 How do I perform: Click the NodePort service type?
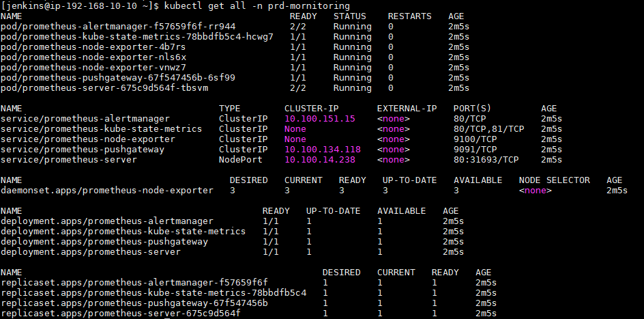(240, 160)
